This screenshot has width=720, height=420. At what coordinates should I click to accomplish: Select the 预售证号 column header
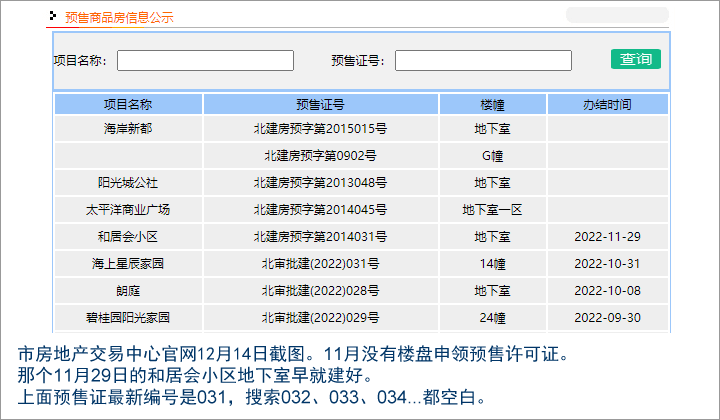(320, 104)
